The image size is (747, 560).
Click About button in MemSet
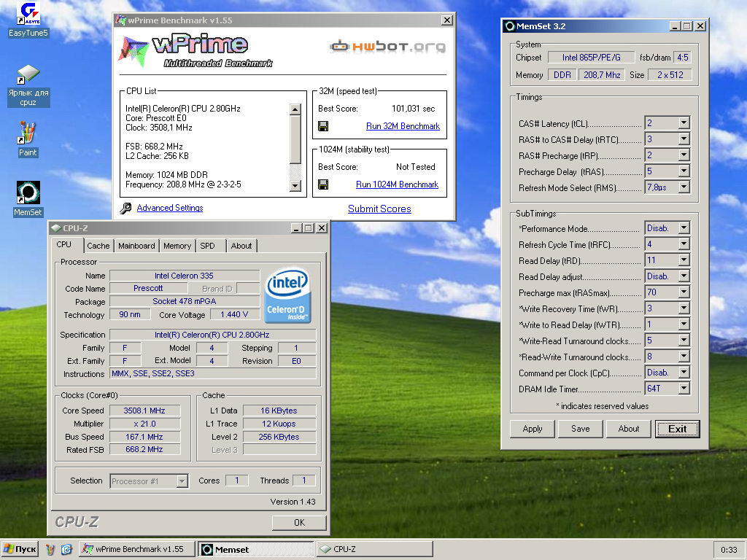pos(628,429)
